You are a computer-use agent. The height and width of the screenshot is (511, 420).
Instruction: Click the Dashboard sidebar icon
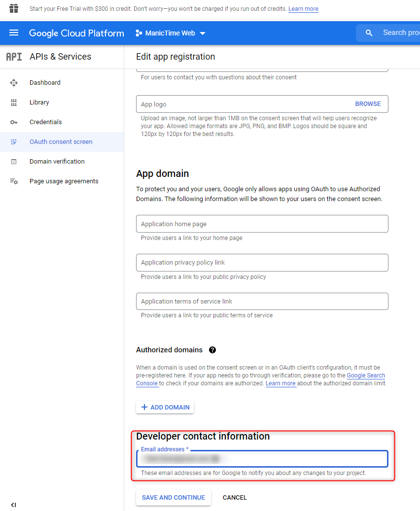(14, 83)
